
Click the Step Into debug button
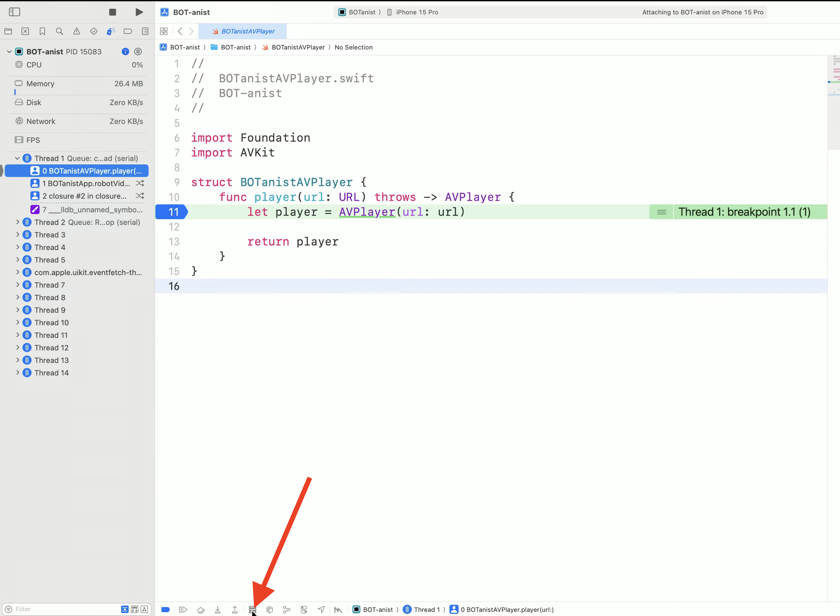218,610
